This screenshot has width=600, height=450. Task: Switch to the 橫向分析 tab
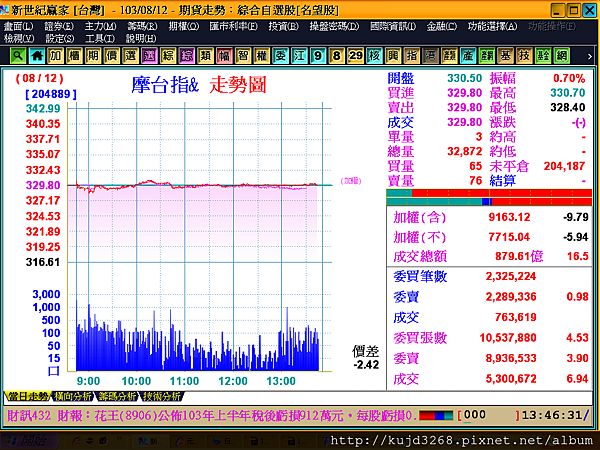point(73,396)
